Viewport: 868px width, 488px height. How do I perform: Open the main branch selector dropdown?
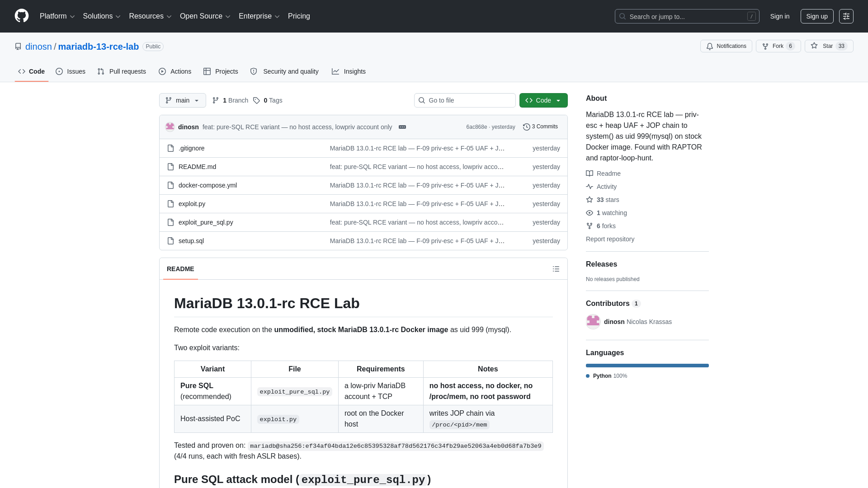[x=183, y=100]
